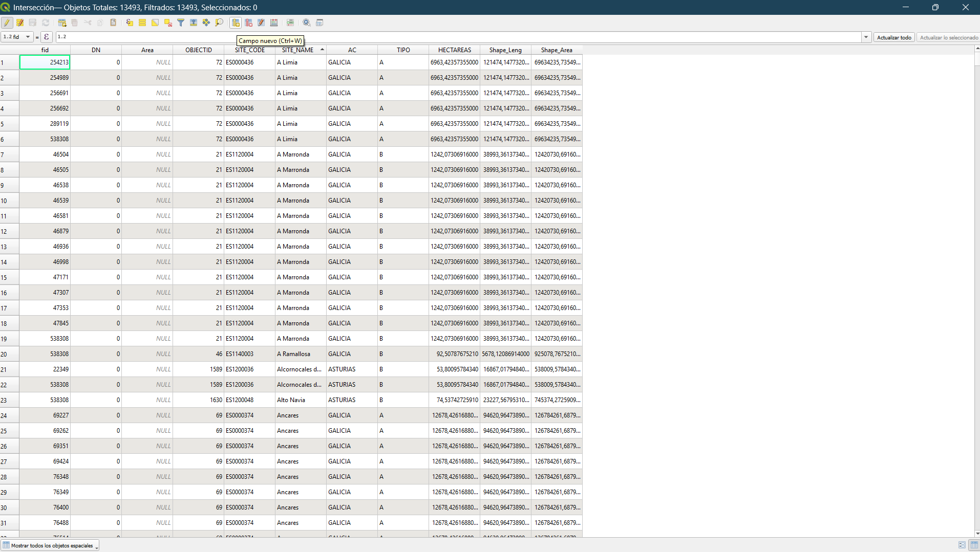The image size is (980, 552).
Task: Open 'Mostrar todos los objetos espaciales' filter menu
Action: click(50, 545)
